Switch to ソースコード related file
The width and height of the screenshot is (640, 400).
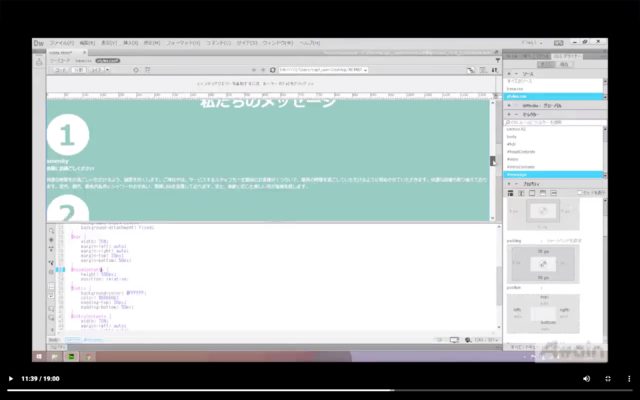point(60,60)
